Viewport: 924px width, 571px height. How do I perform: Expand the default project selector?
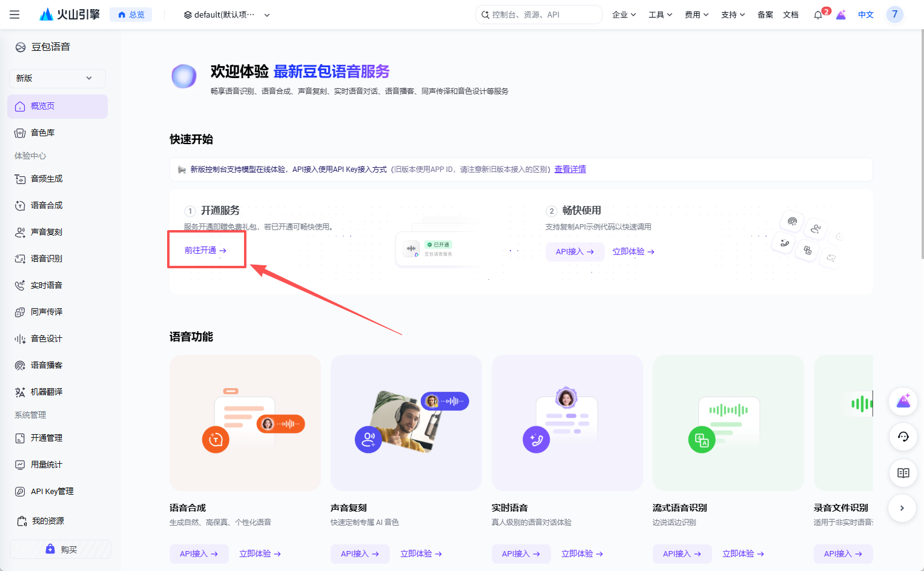(226, 15)
